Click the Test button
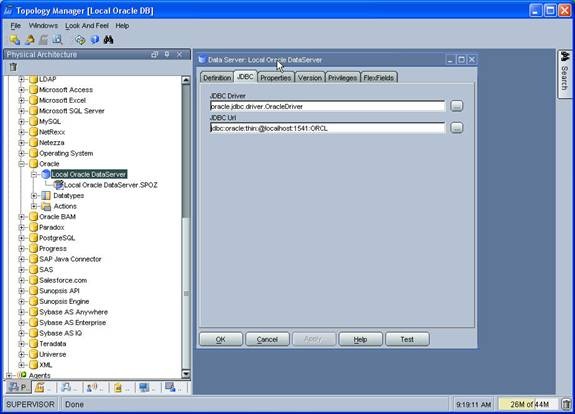 coord(407,339)
